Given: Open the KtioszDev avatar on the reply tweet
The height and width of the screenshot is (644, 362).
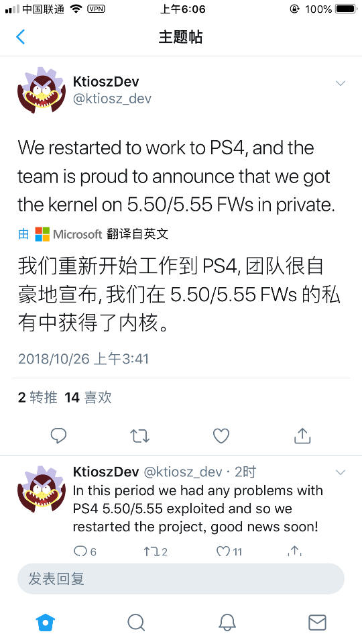Looking at the screenshot, I should 42,489.
